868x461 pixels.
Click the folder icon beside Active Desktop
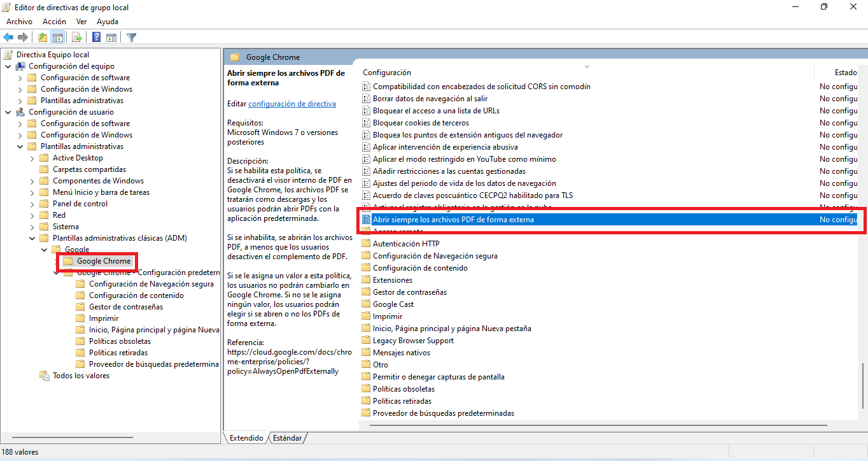[45, 158]
